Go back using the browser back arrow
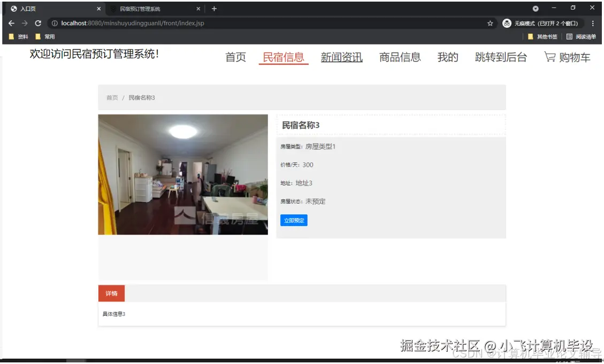 pos(11,23)
